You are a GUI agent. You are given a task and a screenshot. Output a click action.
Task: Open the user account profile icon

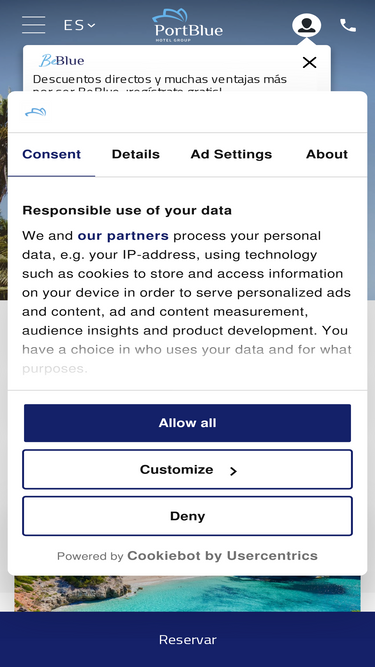tap(306, 25)
